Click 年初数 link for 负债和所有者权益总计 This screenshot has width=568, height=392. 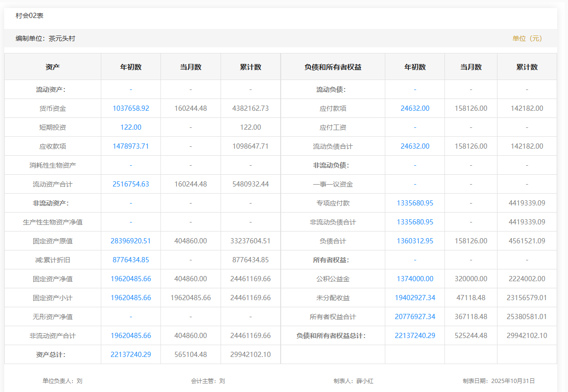pyautogui.click(x=415, y=336)
